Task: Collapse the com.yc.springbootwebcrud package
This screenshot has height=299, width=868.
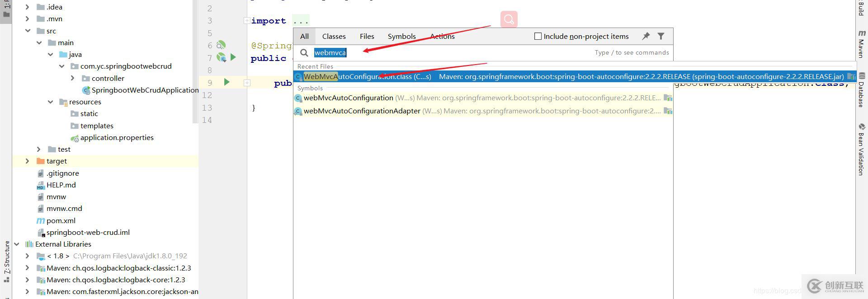Action: (61, 66)
